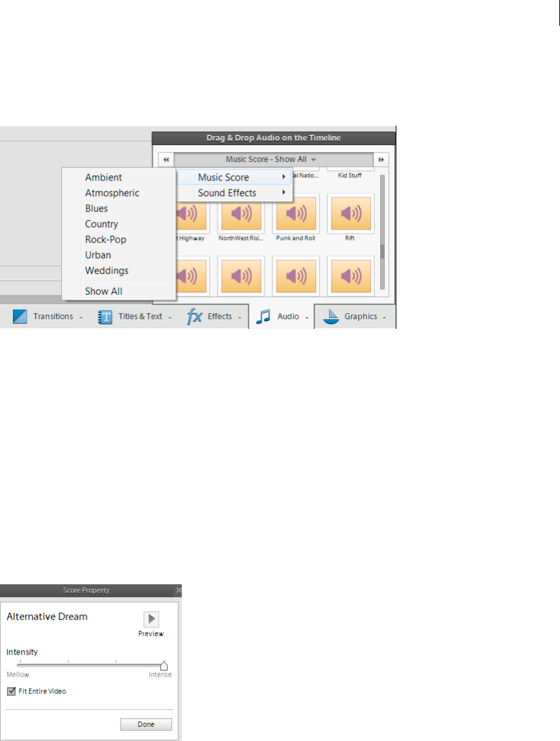The width and height of the screenshot is (560, 741).
Task: Close the Score Property dialog
Action: (x=179, y=590)
